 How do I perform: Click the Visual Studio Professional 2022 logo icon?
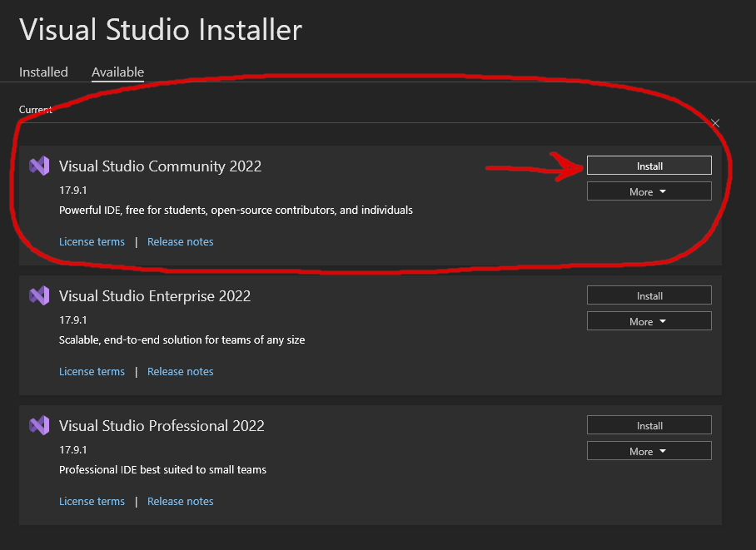[39, 425]
